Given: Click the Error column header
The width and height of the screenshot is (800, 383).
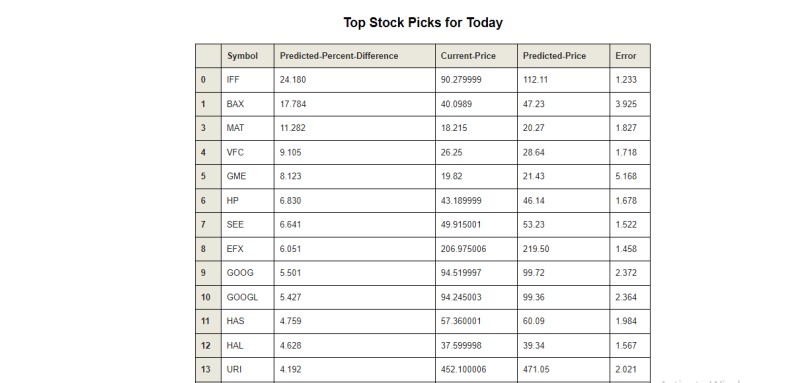Looking at the screenshot, I should (630, 56).
